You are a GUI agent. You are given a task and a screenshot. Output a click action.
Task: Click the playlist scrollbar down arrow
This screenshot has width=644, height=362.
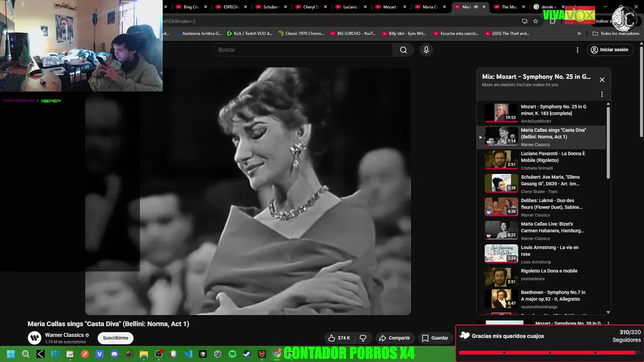click(608, 312)
